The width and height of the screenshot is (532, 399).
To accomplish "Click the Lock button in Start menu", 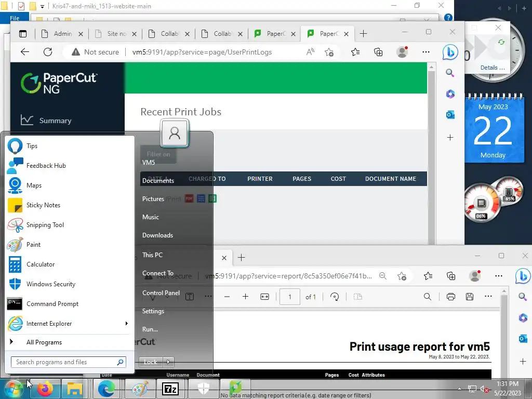I will 151,362.
